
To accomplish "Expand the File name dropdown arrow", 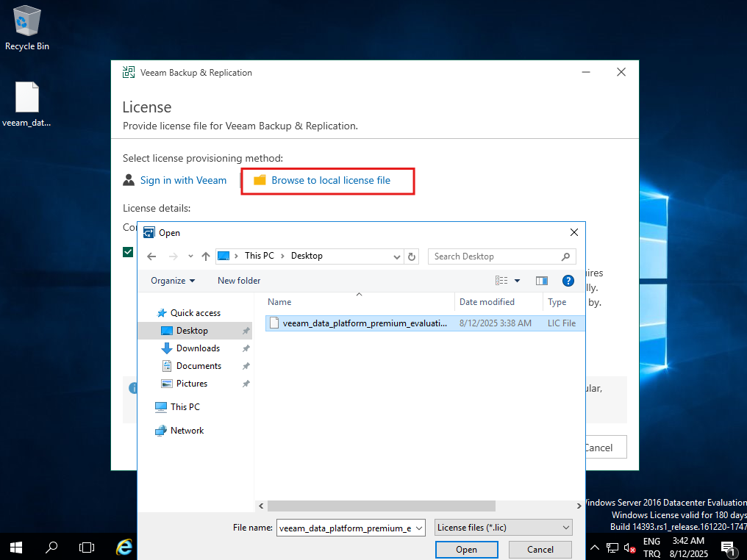I will click(x=419, y=528).
